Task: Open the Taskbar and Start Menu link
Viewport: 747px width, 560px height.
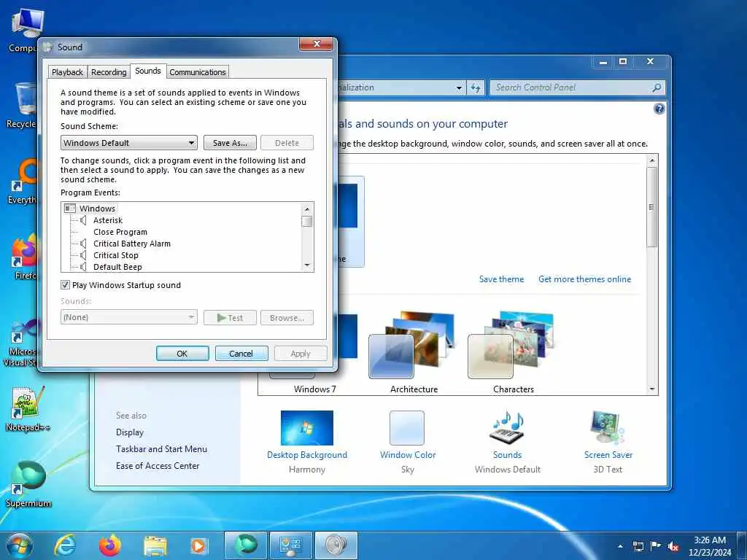Action: [161, 449]
